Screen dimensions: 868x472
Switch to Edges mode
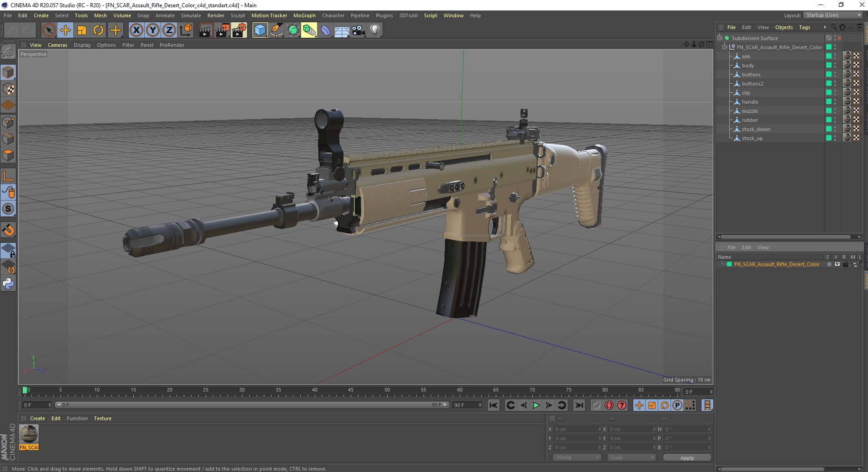[x=8, y=139]
